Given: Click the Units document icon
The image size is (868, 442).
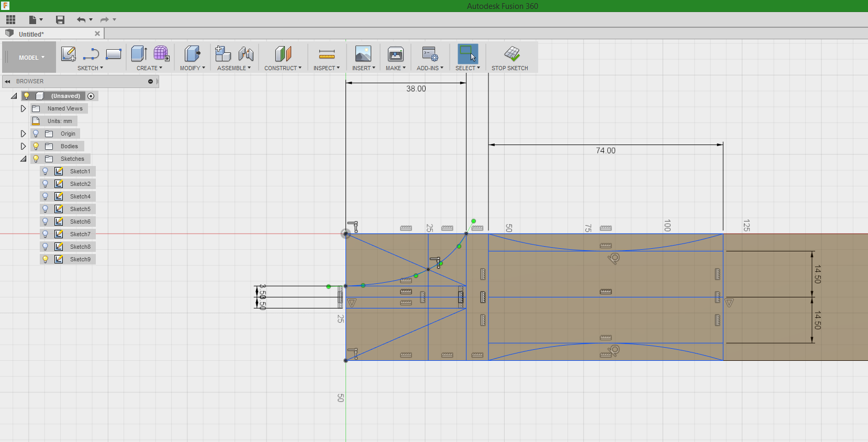Looking at the screenshot, I should (x=36, y=121).
